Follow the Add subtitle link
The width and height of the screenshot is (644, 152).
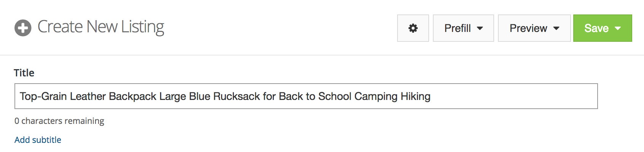[38, 140]
